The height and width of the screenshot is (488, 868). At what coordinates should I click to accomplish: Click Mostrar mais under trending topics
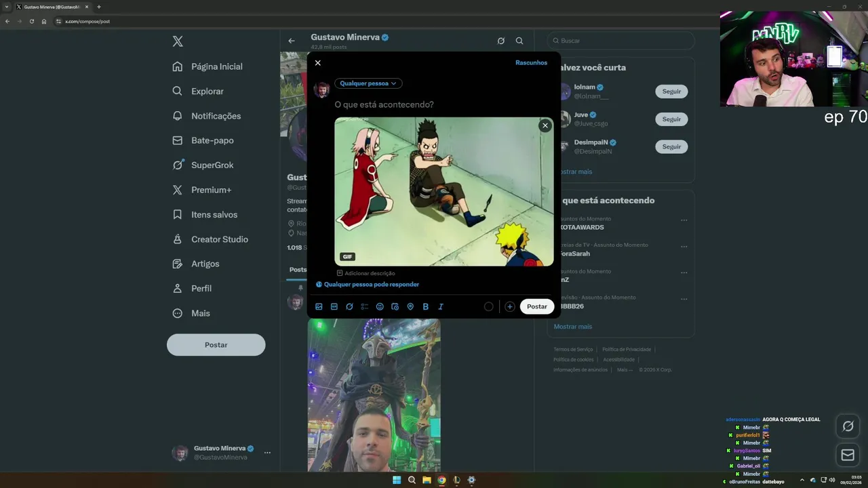(x=573, y=327)
